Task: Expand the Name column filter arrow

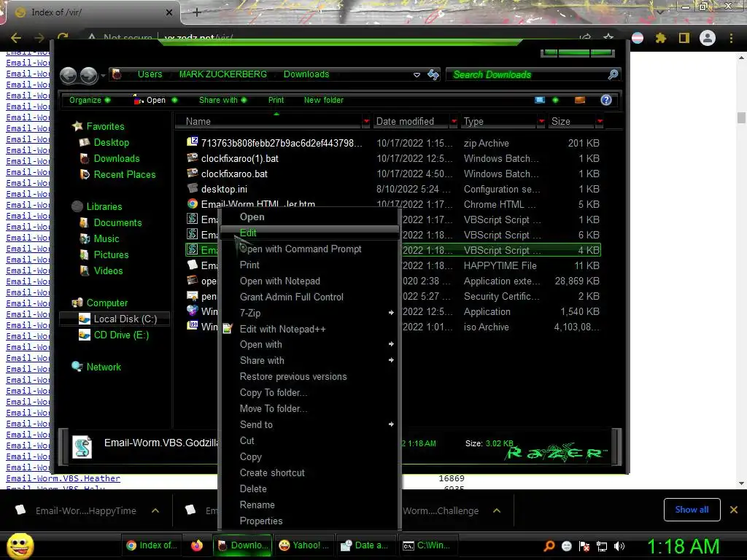Action: click(x=366, y=122)
